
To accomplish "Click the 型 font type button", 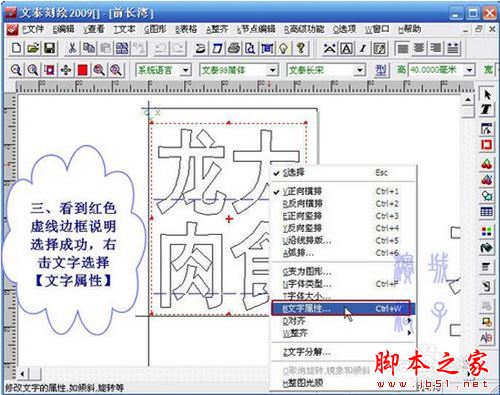I will (x=381, y=70).
